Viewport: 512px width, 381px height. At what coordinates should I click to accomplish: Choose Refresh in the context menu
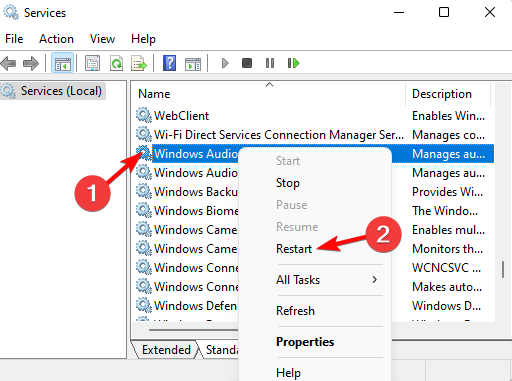[295, 311]
